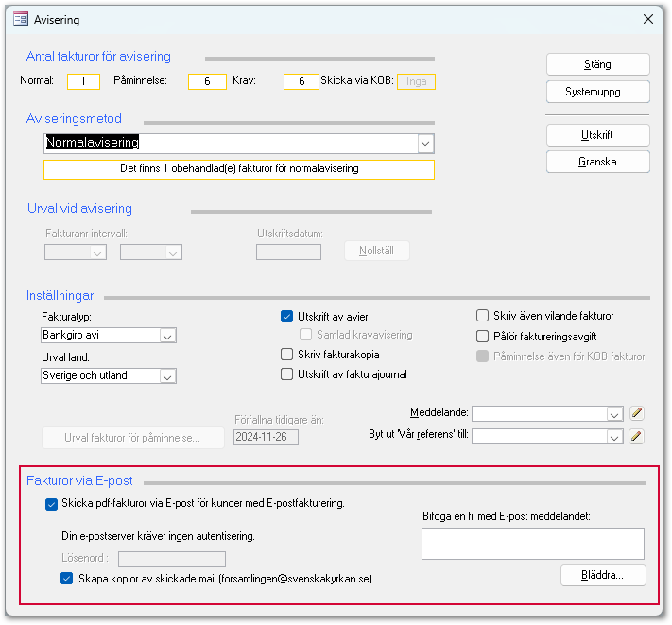This screenshot has height=625, width=672.
Task: Click the Bläddra... browse button
Action: tap(603, 575)
